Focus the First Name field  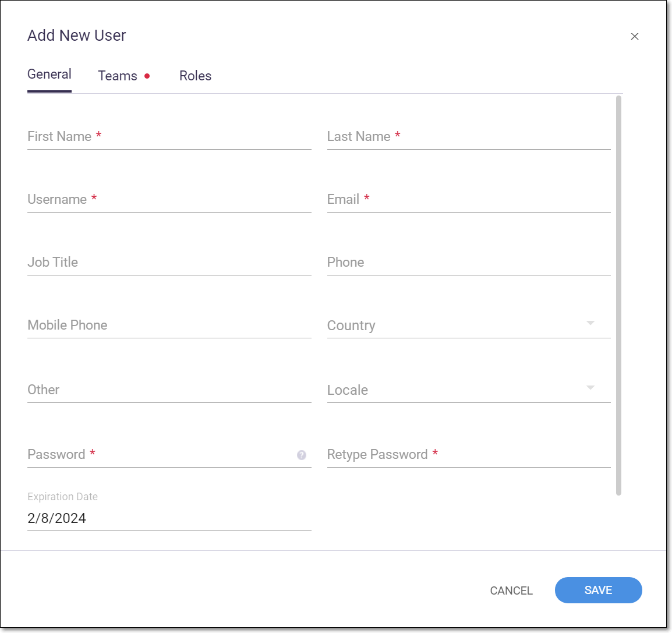tap(169, 137)
